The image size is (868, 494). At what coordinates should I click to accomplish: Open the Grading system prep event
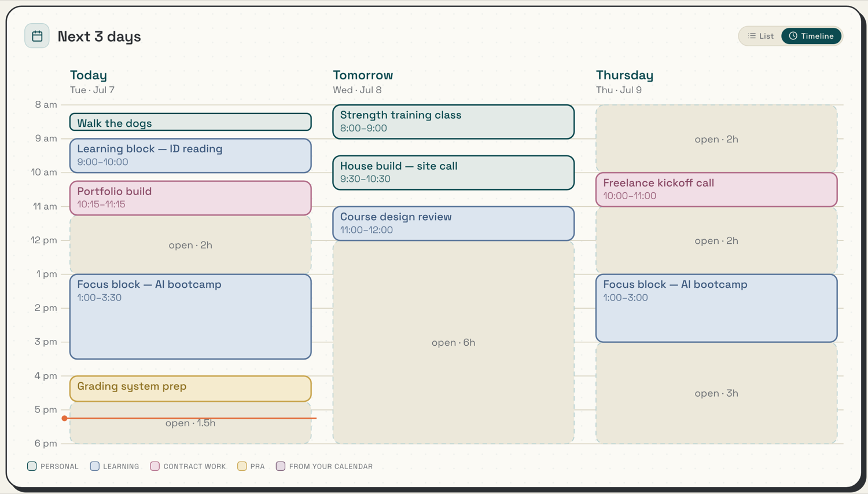tap(190, 389)
